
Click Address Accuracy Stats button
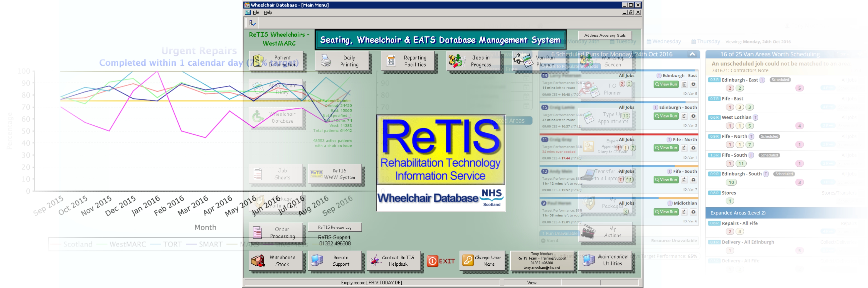point(605,35)
